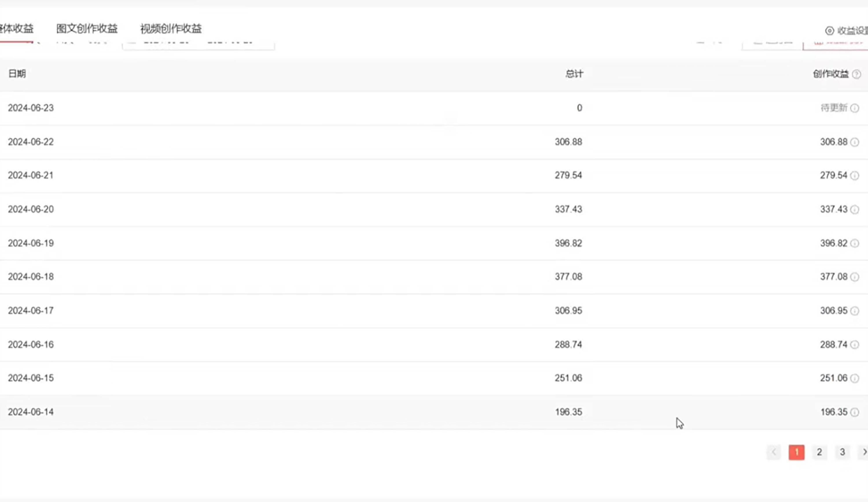Click date cell 2024-06-22
Viewport: 868px width, 502px height.
coord(31,142)
